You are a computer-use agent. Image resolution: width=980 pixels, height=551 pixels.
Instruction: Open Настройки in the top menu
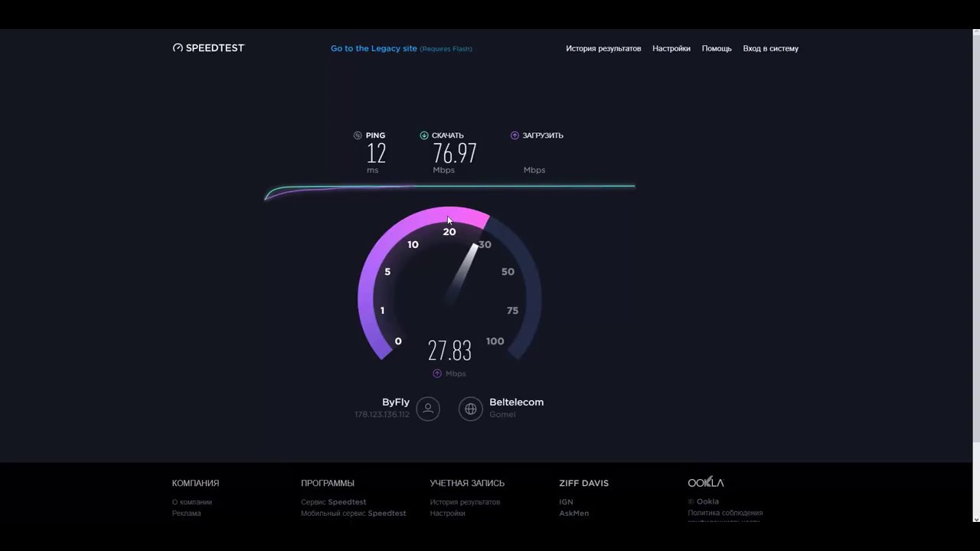[671, 48]
